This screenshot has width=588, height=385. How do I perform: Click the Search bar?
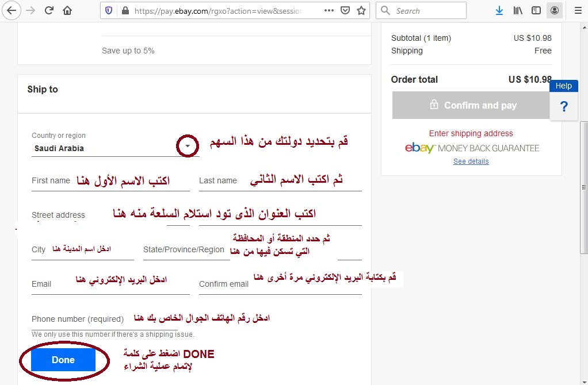coord(423,10)
